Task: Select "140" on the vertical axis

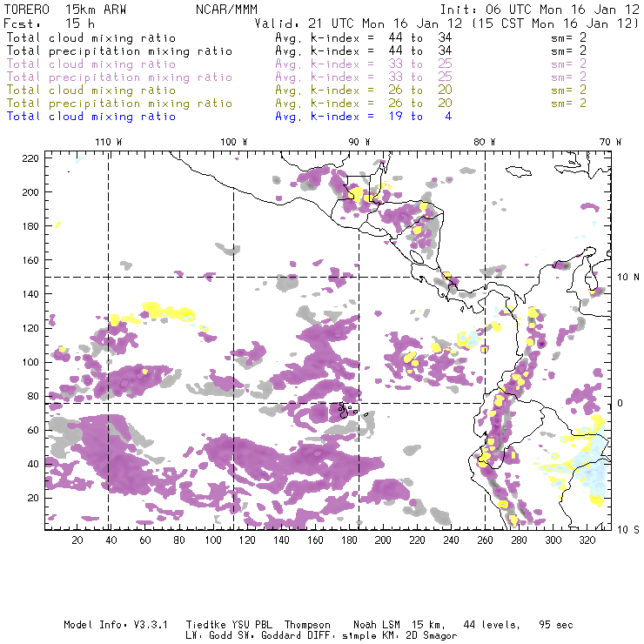Action: click(30, 294)
